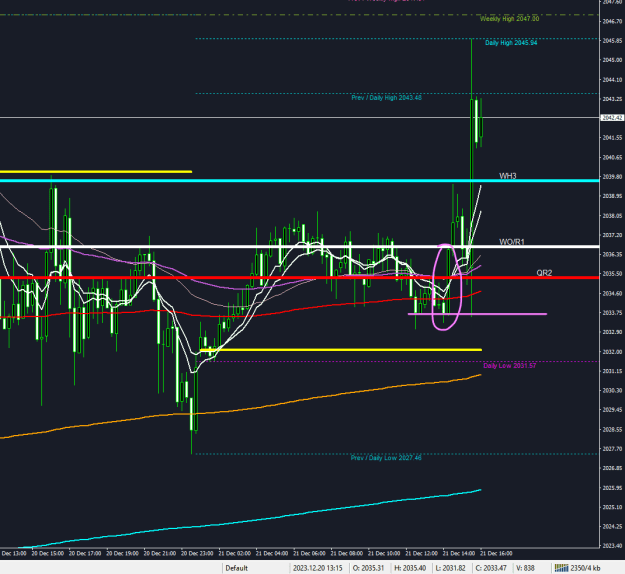This screenshot has width=625, height=574.
Task: Click the 2044.10 price axis label
Action: click(612, 80)
